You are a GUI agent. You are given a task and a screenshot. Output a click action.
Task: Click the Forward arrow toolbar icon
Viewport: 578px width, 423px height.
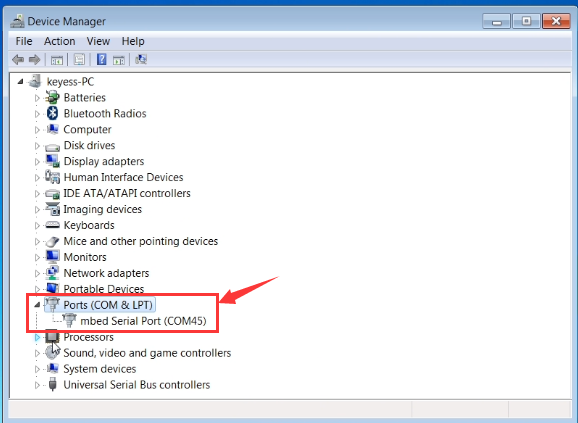click(x=35, y=59)
